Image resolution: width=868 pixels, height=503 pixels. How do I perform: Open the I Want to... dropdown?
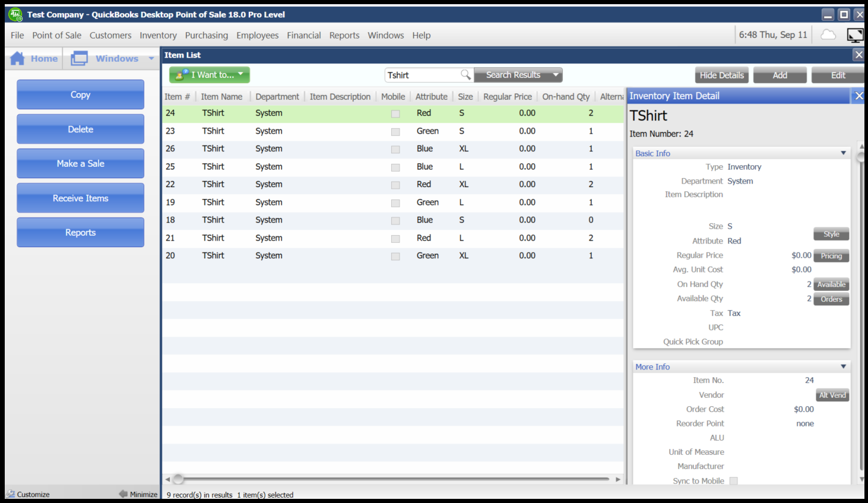[210, 75]
